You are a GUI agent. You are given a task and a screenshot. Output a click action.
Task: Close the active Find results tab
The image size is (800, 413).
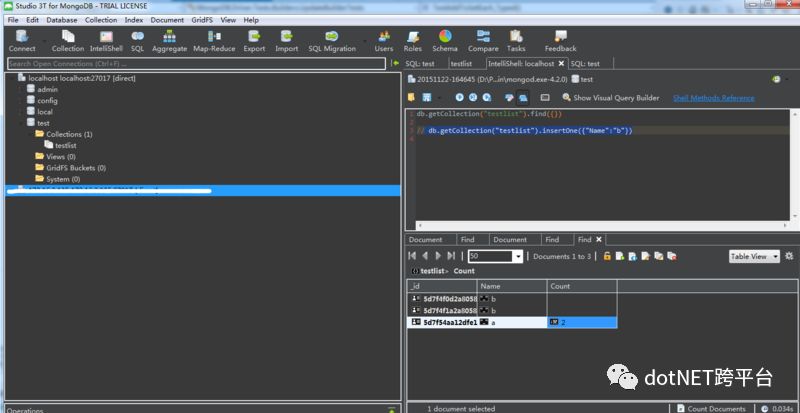click(x=599, y=239)
